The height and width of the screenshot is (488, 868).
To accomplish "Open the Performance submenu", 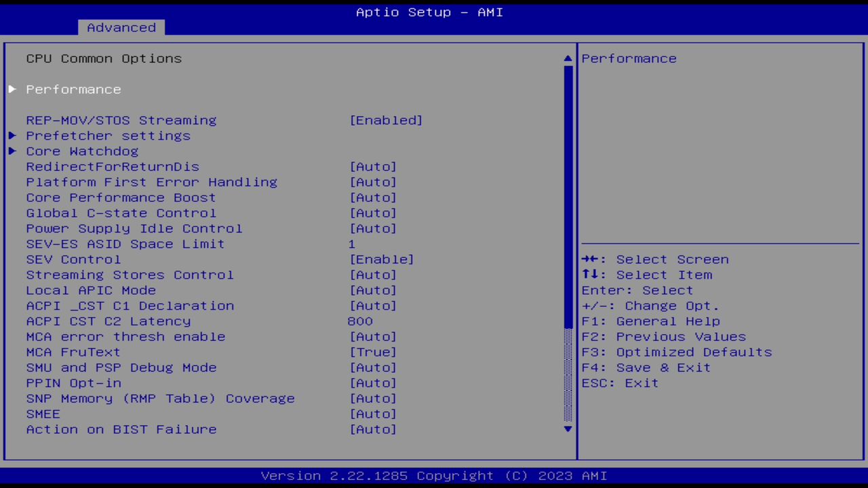I will (73, 89).
